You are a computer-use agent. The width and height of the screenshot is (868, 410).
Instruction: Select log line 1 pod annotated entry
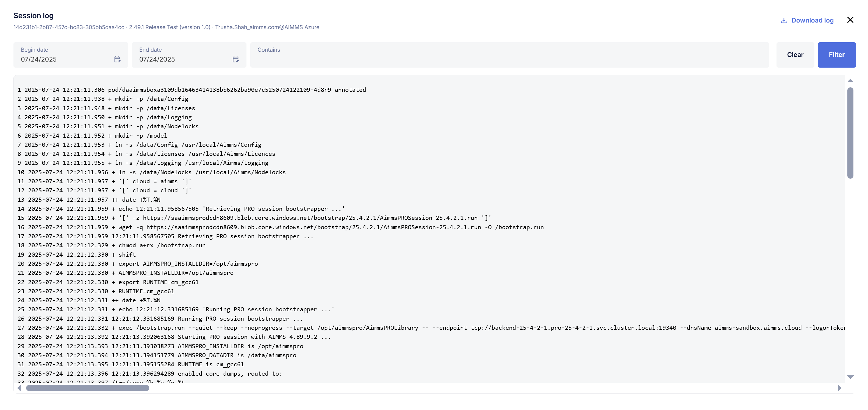192,90
